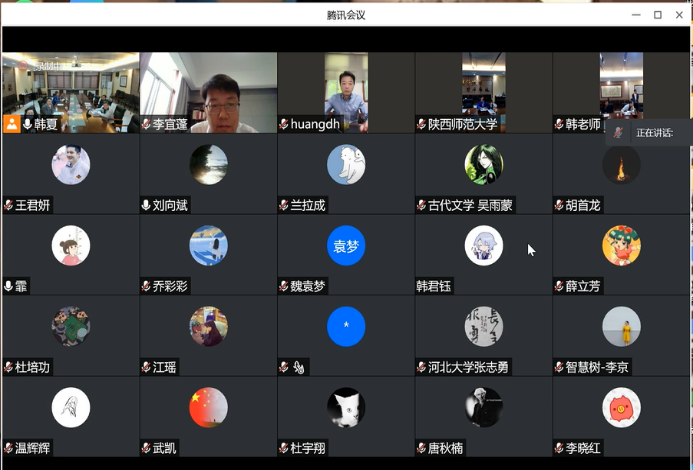Viewport: 693px width, 470px height.
Task: Click the muted mic icon for 河北大学张志勇
Action: [x=421, y=367]
